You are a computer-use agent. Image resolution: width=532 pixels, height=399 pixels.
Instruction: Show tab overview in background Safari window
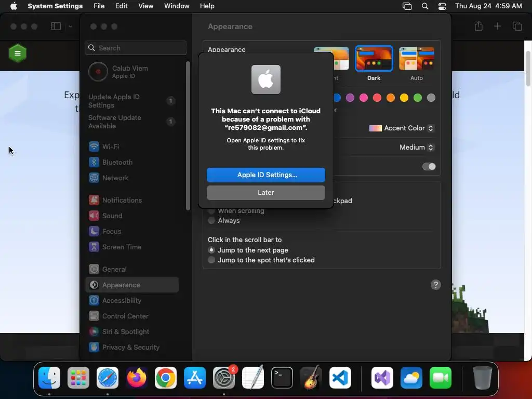[517, 26]
